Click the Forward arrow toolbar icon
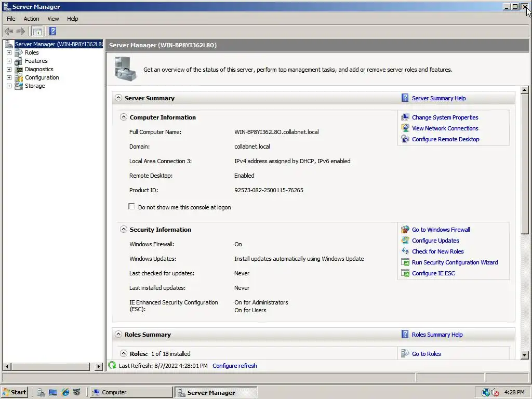 point(21,32)
